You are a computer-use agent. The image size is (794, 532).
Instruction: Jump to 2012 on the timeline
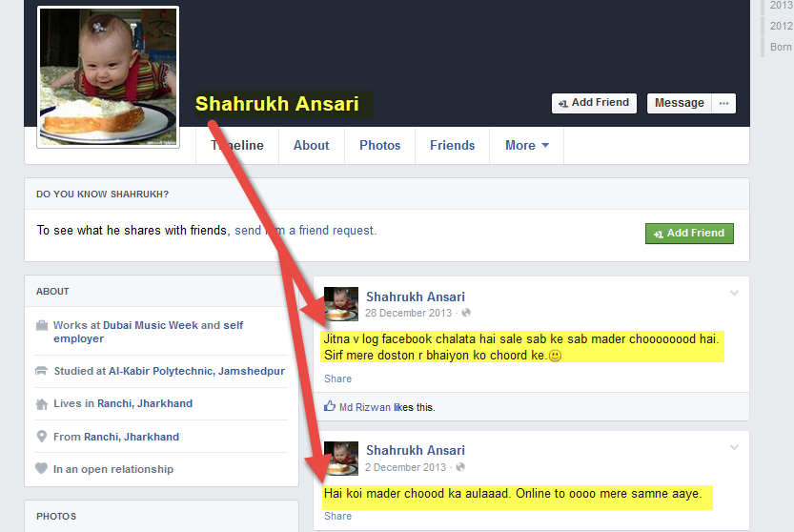[781, 26]
